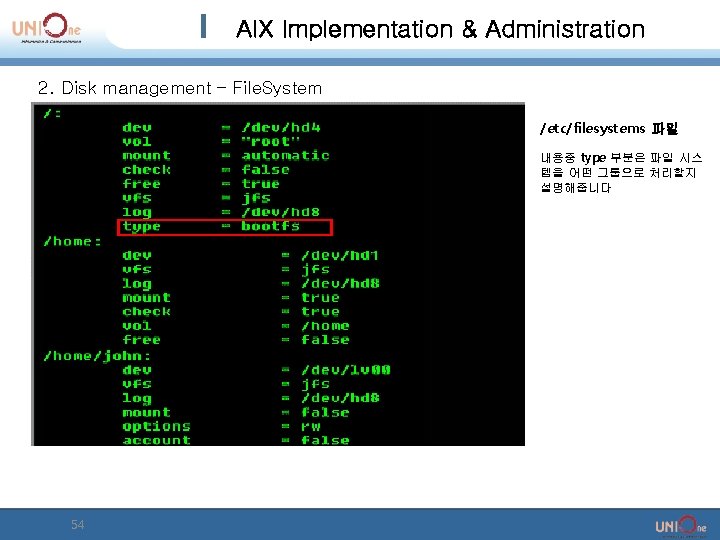Click 'log' in the /home/john: stanza

[x=137, y=399]
